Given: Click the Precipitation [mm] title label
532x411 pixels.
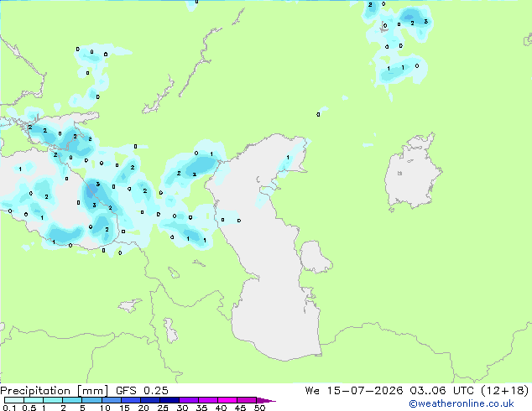Looking at the screenshot, I should point(55,391).
